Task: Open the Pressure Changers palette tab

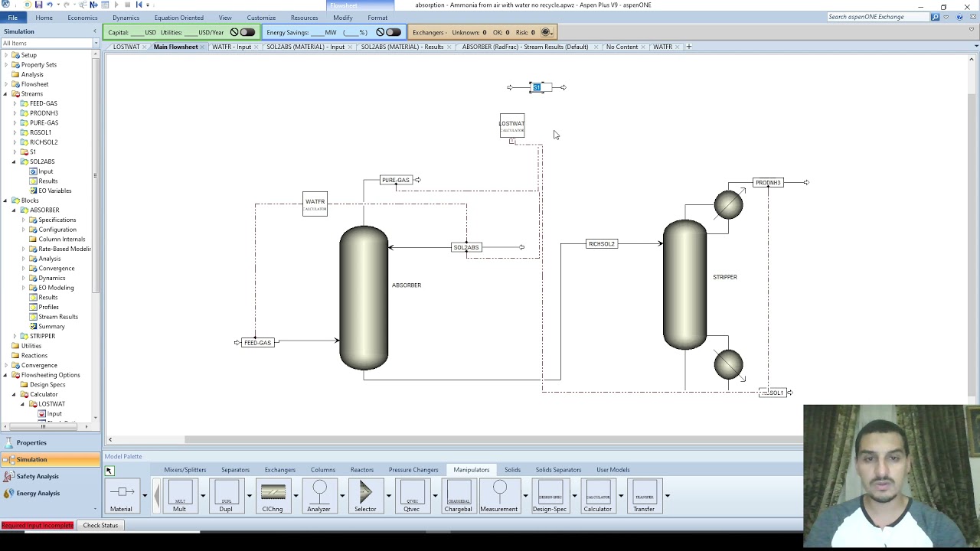Action: pos(413,470)
